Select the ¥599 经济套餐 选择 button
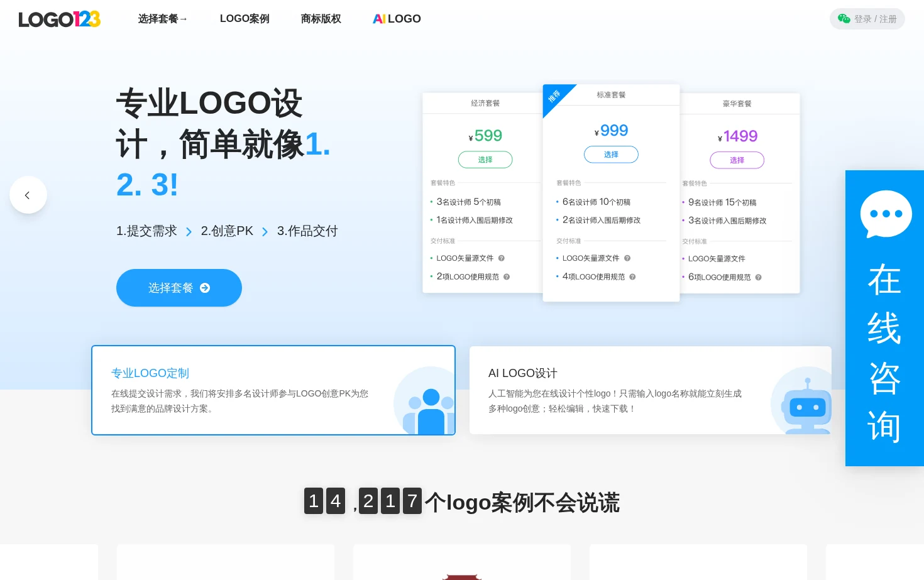924x580 pixels. [485, 160]
